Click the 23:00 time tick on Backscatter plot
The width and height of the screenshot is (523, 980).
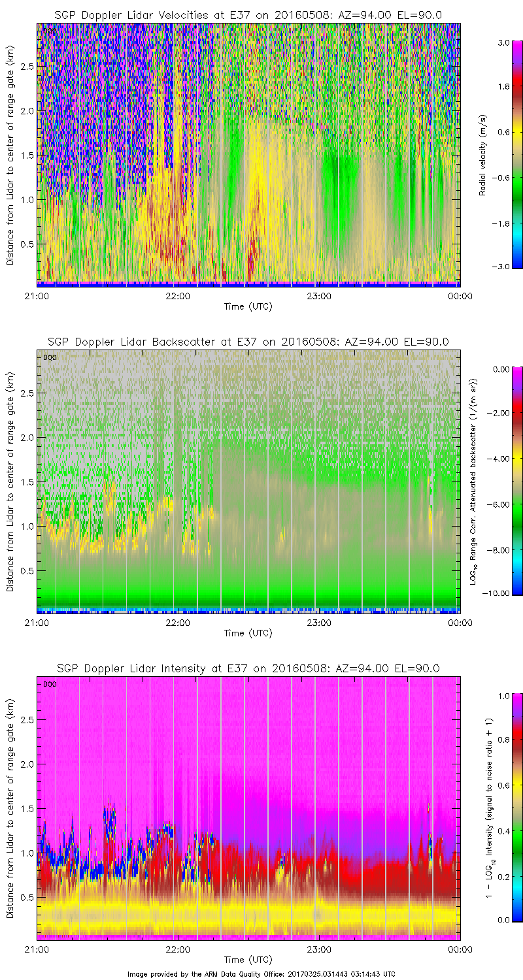pos(319,623)
